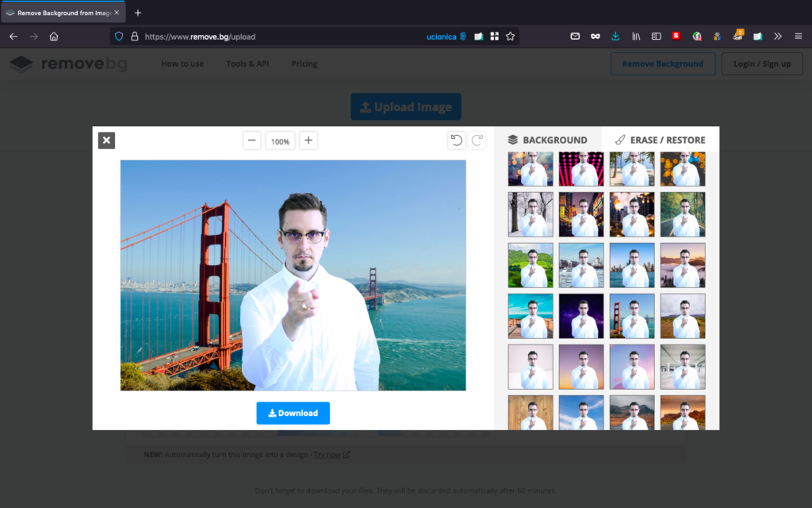Select the green hills background thumbnail
The width and height of the screenshot is (812, 508).
tap(530, 265)
